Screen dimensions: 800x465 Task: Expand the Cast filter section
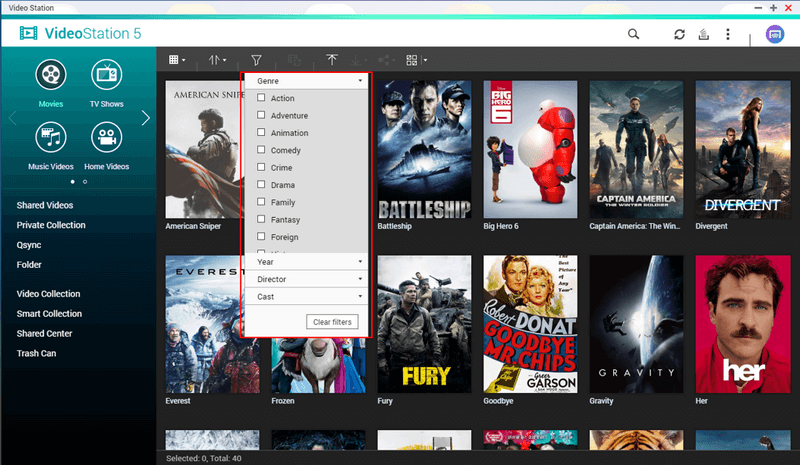[306, 296]
